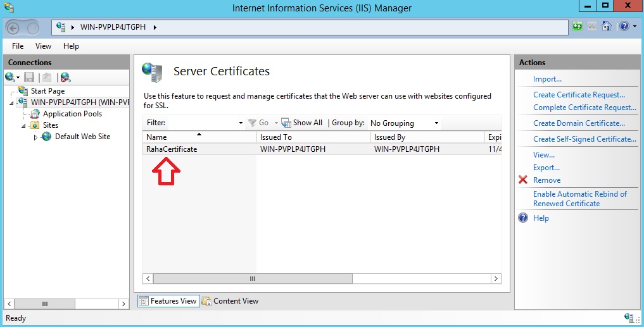Click inside the Filter input field
The image size is (644, 327).
[203, 123]
